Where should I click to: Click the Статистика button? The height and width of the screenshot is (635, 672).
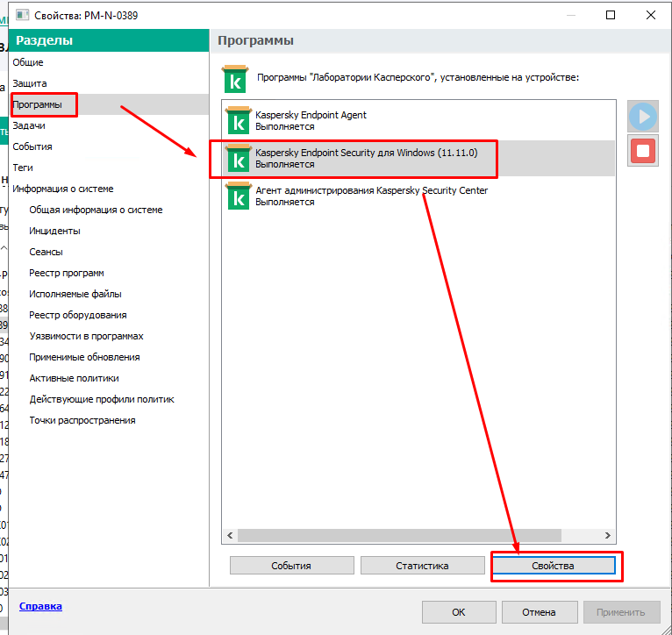click(x=422, y=565)
